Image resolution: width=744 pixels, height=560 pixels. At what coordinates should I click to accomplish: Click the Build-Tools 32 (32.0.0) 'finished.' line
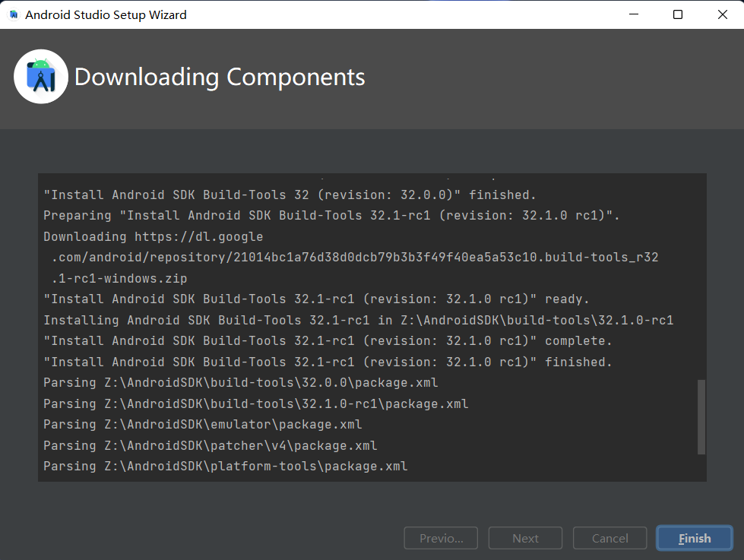click(290, 195)
